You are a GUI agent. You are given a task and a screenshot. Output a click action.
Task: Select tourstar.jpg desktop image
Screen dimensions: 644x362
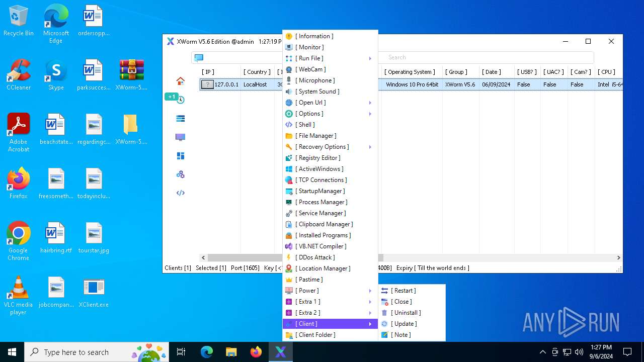click(x=94, y=238)
